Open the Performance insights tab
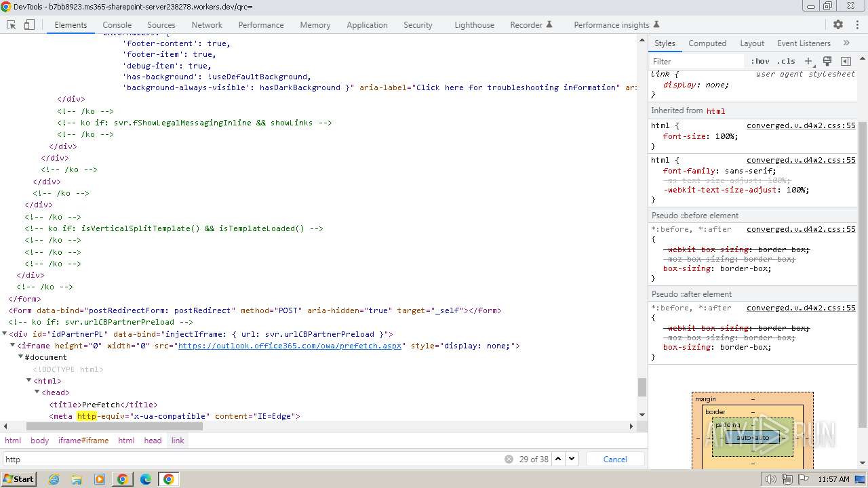868x488 pixels. 616,24
